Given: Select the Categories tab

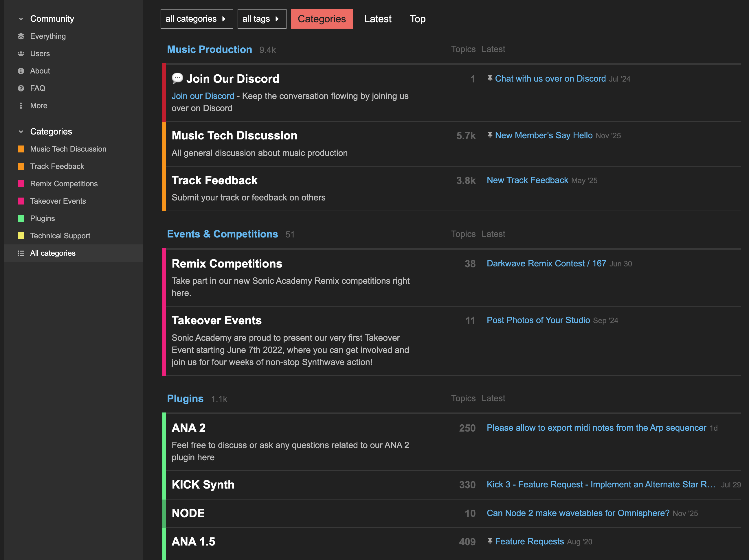Looking at the screenshot, I should tap(322, 19).
